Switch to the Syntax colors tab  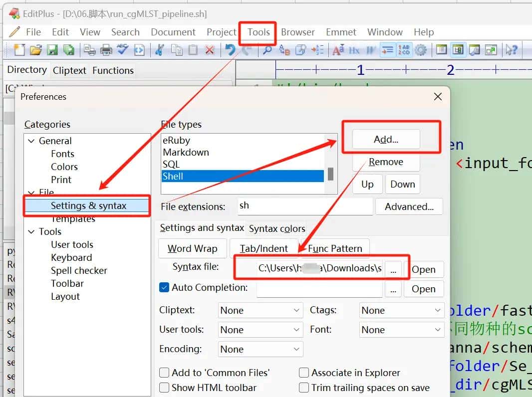[x=277, y=228]
